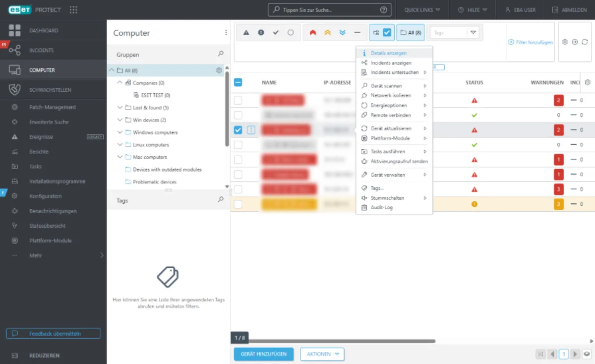Toggle the red up-arrow filter
The width and height of the screenshot is (595, 364).
click(313, 33)
